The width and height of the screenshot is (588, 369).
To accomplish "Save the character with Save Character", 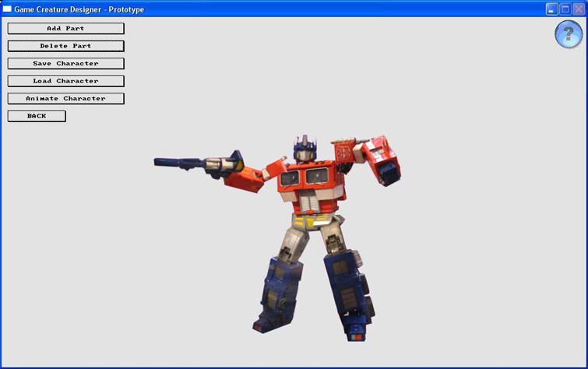I will point(65,63).
